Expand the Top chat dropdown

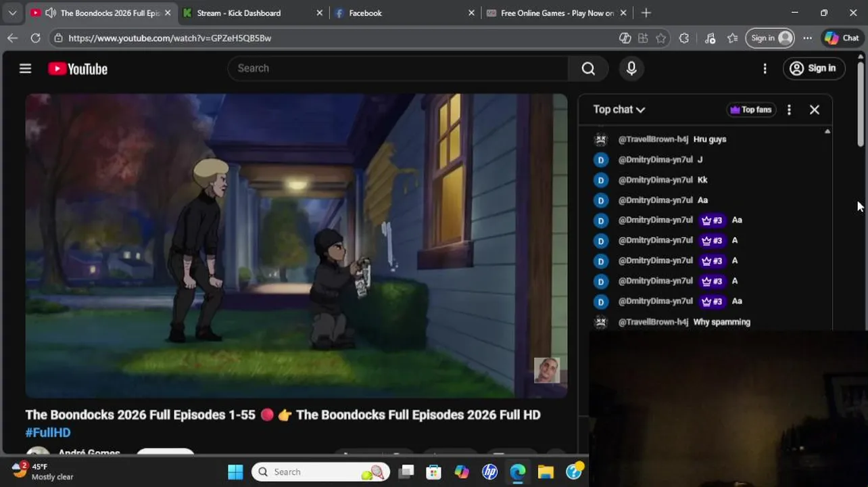tap(619, 110)
